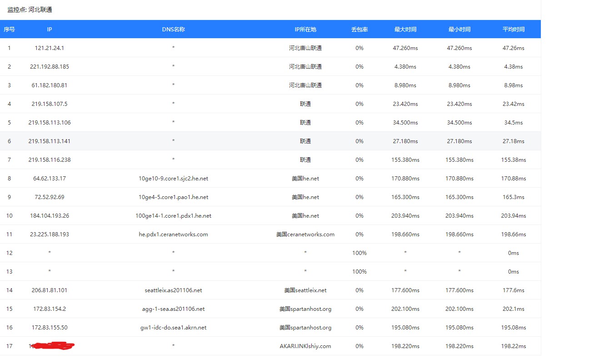Image resolution: width=599 pixels, height=364 pixels.
Task: Click the DNS名称 column header
Action: click(173, 29)
